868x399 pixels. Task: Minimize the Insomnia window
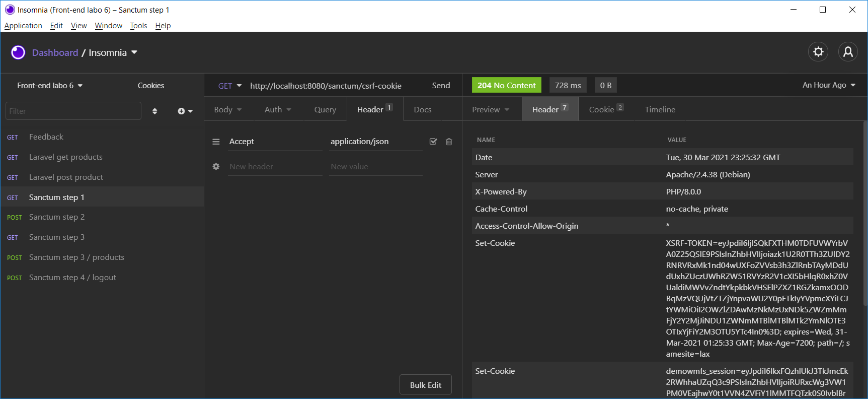tap(794, 10)
